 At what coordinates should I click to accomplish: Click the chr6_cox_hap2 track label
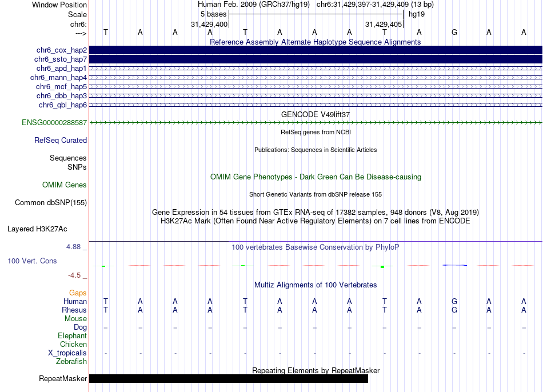[62, 50]
